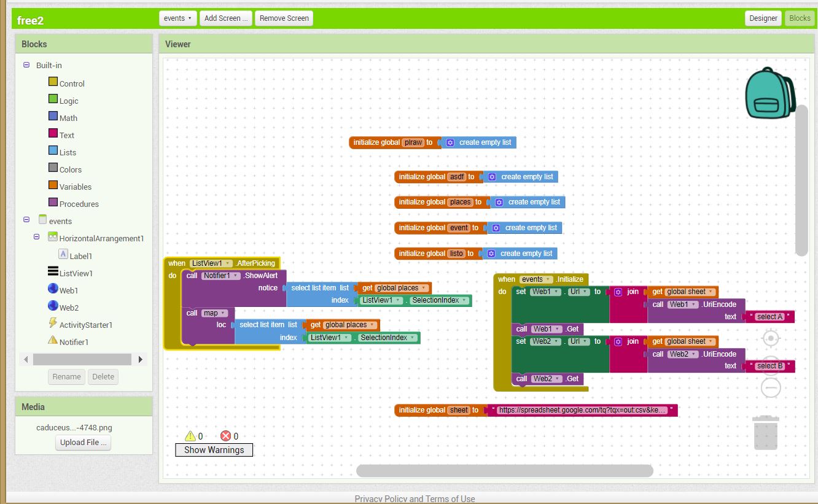Click the viewer's vertical scrollbar
The image size is (818, 504).
[801, 180]
